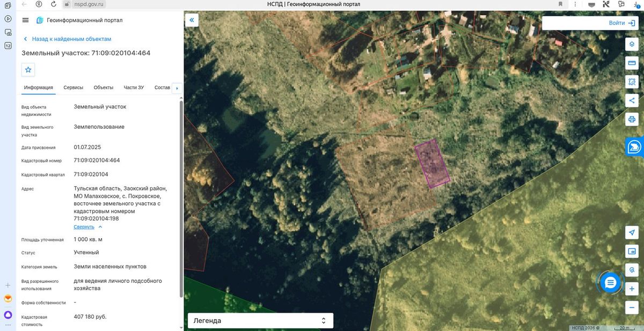Switch to the Информация tab
This screenshot has width=644, height=331.
coord(39,87)
